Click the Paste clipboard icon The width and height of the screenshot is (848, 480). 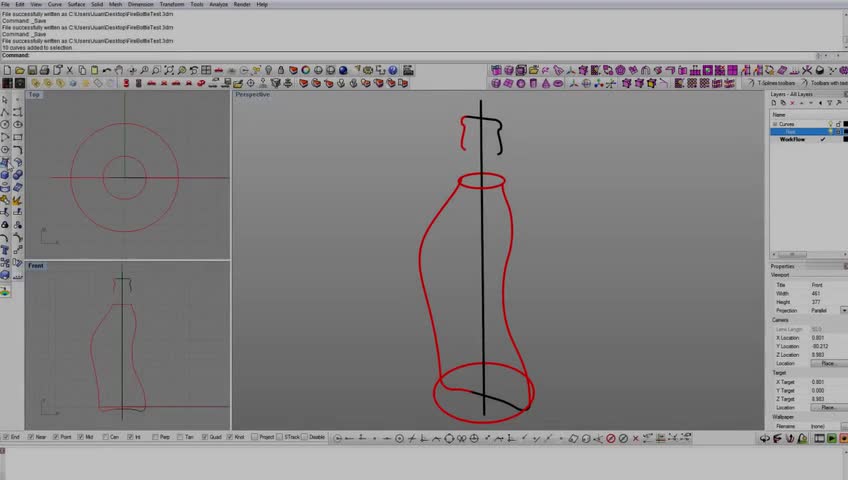coord(95,70)
